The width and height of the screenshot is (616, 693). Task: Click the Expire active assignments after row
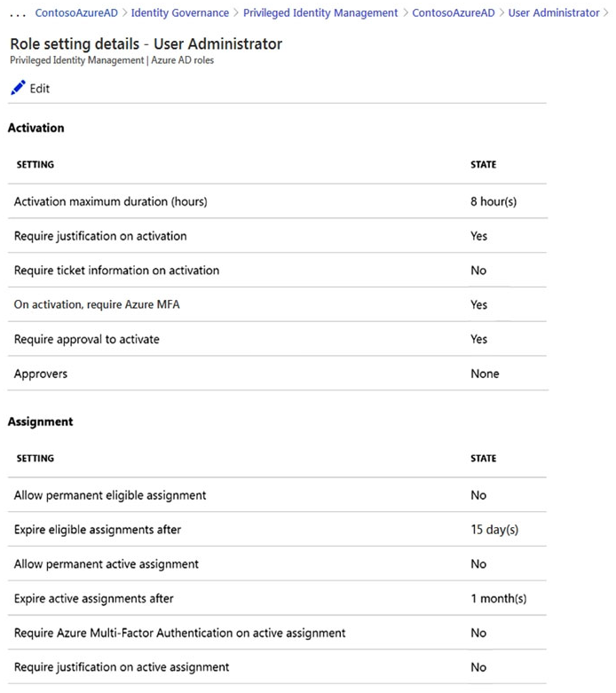click(94, 598)
